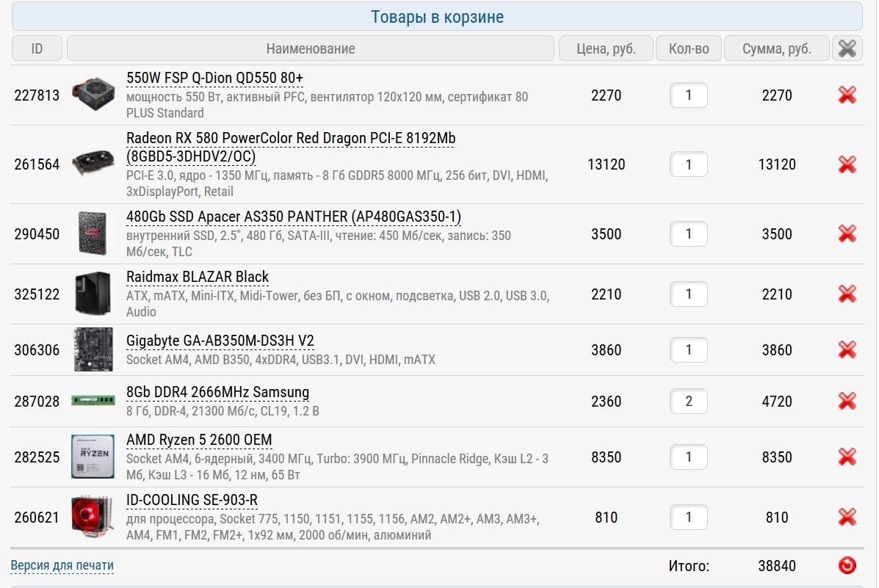Open Radeon RX 580 PowerColor Red Dragon link
This screenshot has width=879, height=588.
click(291, 147)
